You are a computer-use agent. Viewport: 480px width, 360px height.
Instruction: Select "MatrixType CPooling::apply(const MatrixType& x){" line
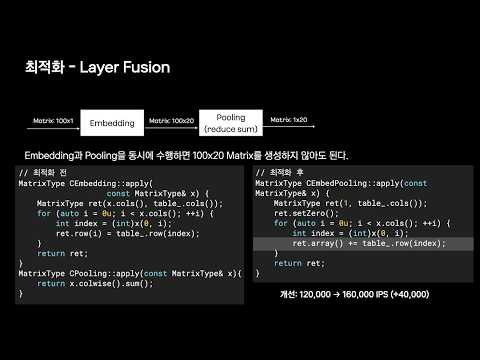click(130, 273)
